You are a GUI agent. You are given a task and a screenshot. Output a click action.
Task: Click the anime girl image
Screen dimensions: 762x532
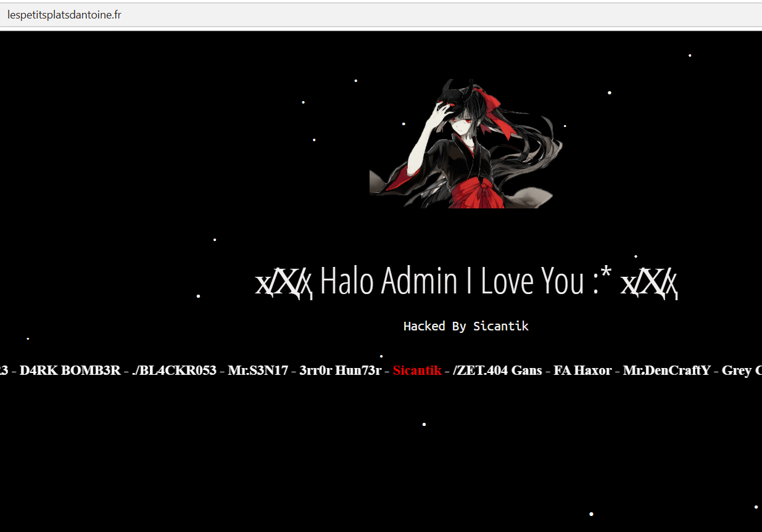click(x=466, y=143)
